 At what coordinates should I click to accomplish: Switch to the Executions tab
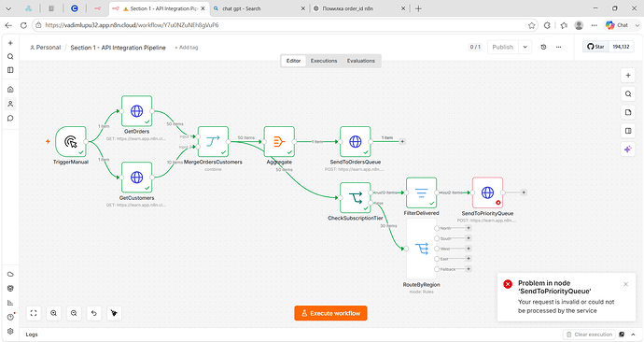(324, 61)
